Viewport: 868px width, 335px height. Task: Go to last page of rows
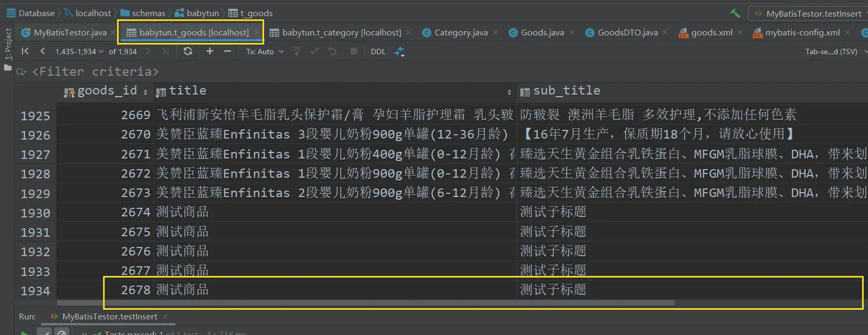165,51
